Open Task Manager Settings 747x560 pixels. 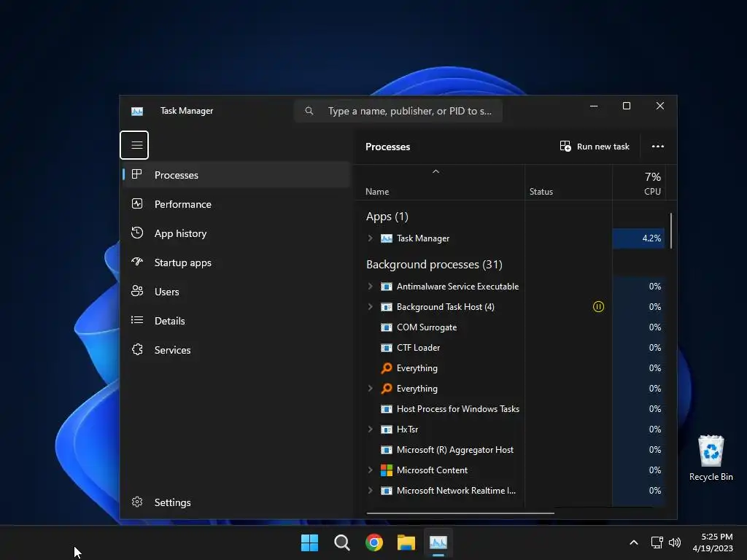coord(236,502)
